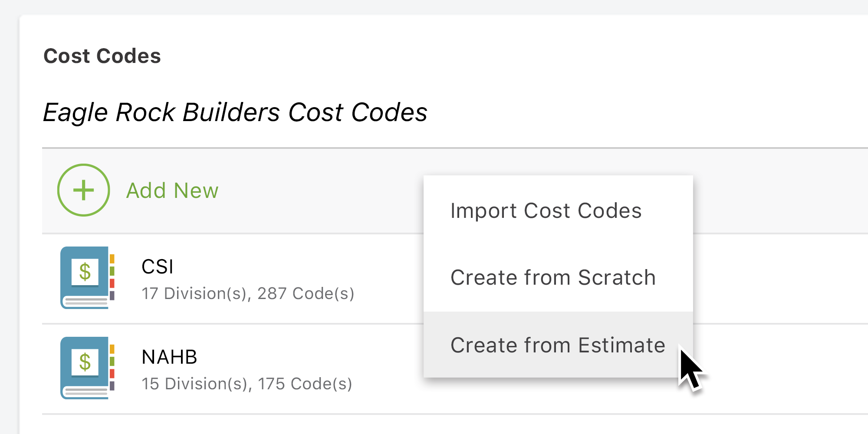Click the dollar sign on the CSI book
This screenshot has width=868, height=434.
click(x=85, y=272)
